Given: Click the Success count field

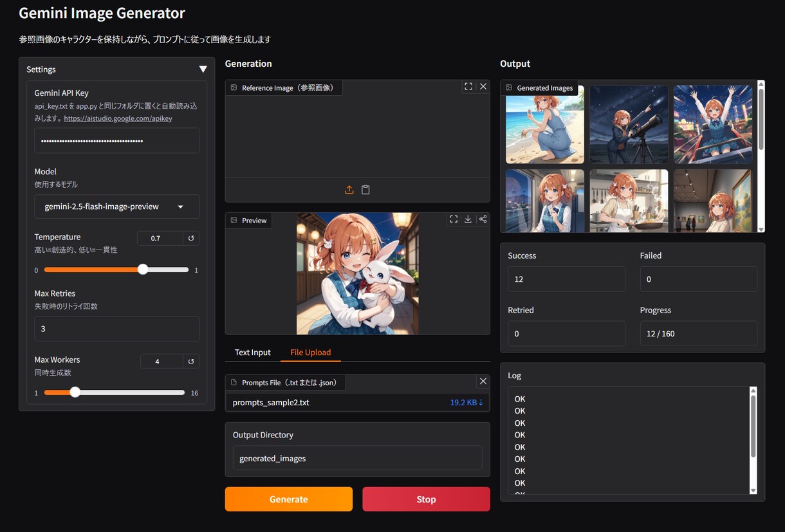Looking at the screenshot, I should click(566, 279).
